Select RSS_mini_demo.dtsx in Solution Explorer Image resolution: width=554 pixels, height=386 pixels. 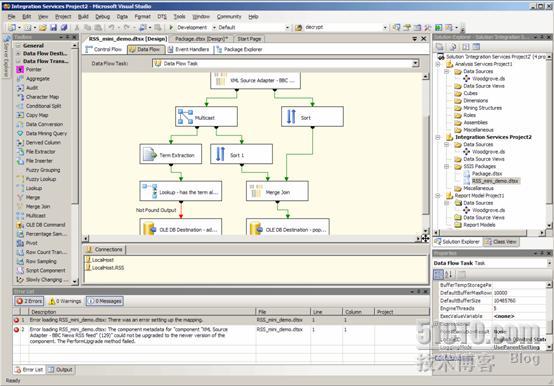tap(495, 181)
